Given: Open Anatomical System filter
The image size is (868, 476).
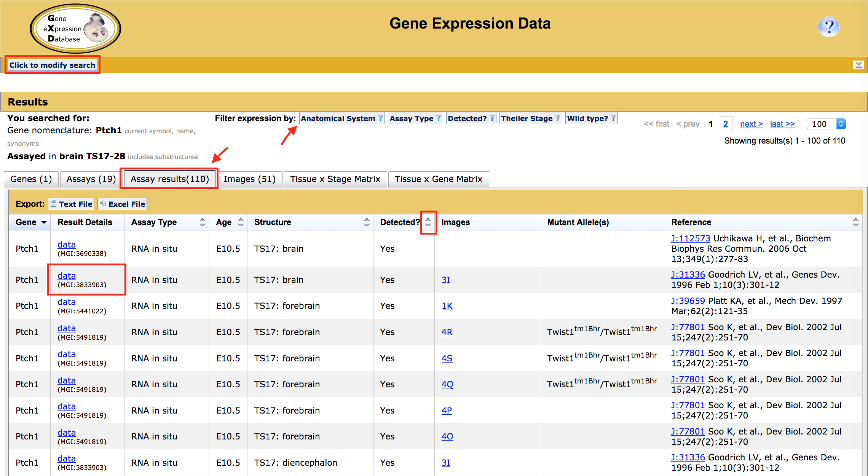Looking at the screenshot, I should [x=342, y=118].
